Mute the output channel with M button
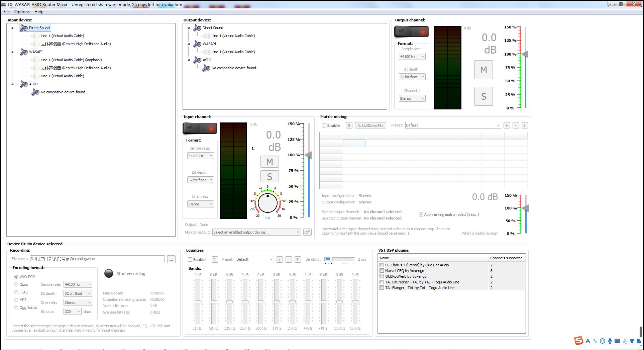This screenshot has width=644, height=350. point(483,70)
